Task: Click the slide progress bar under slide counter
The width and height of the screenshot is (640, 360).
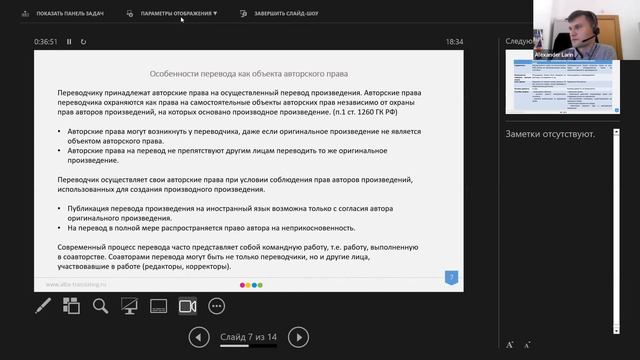Action: (249, 346)
